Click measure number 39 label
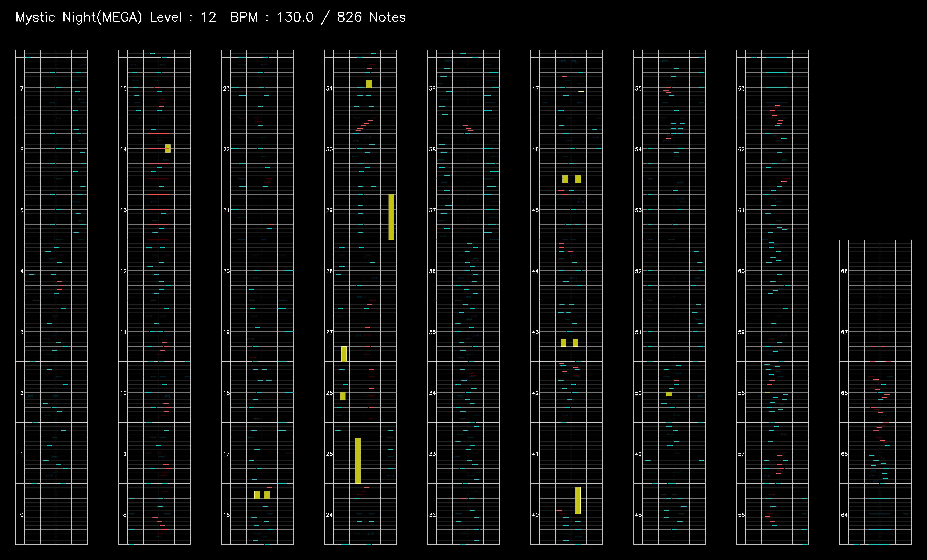The image size is (927, 560). click(x=433, y=88)
